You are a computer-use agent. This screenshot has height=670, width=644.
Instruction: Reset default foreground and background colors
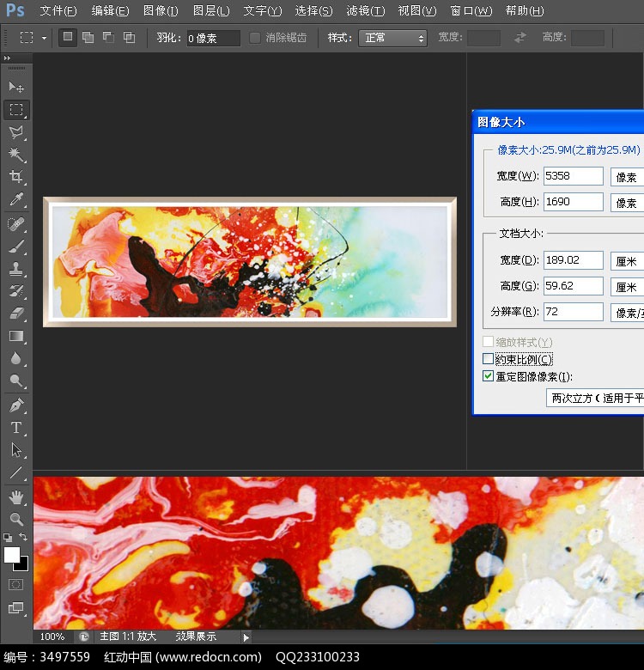[x=8, y=537]
